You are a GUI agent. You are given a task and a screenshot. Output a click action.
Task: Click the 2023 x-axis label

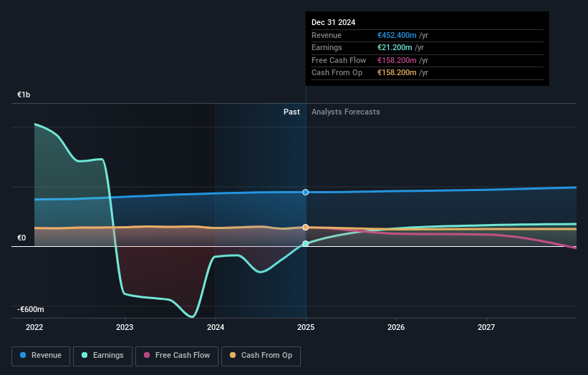pyautogui.click(x=125, y=327)
